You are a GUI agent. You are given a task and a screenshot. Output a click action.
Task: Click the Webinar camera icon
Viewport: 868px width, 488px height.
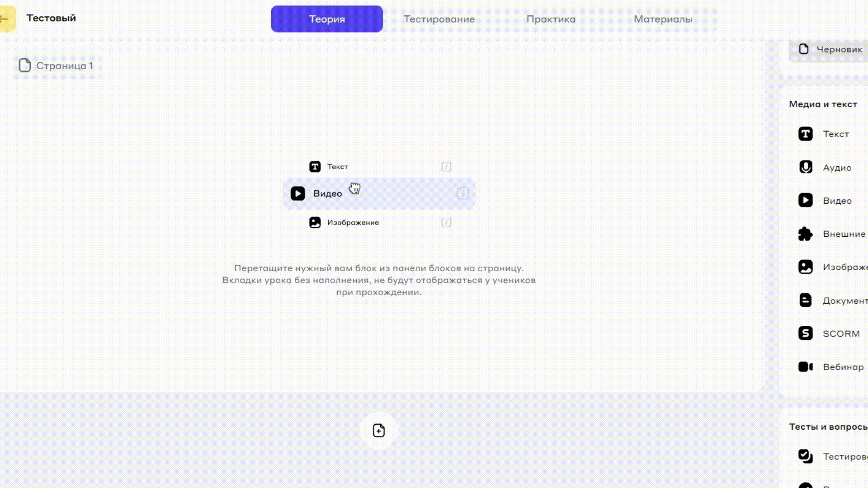click(805, 367)
